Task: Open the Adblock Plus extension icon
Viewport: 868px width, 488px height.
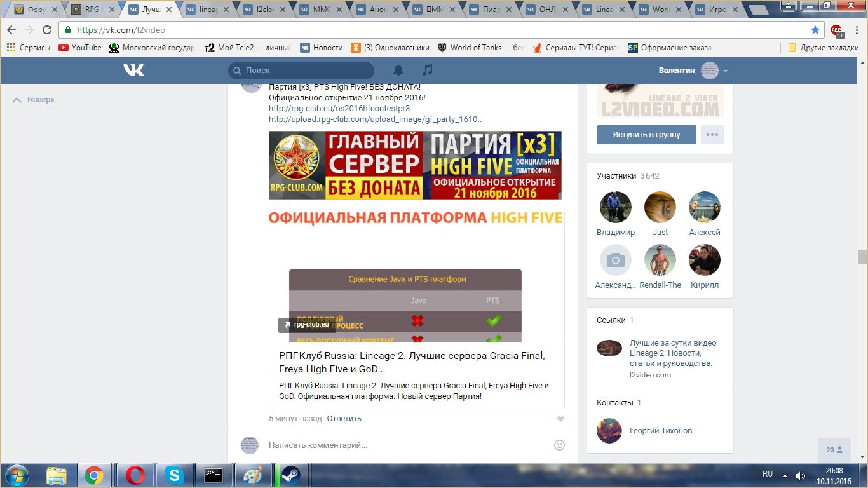Action: tap(837, 30)
